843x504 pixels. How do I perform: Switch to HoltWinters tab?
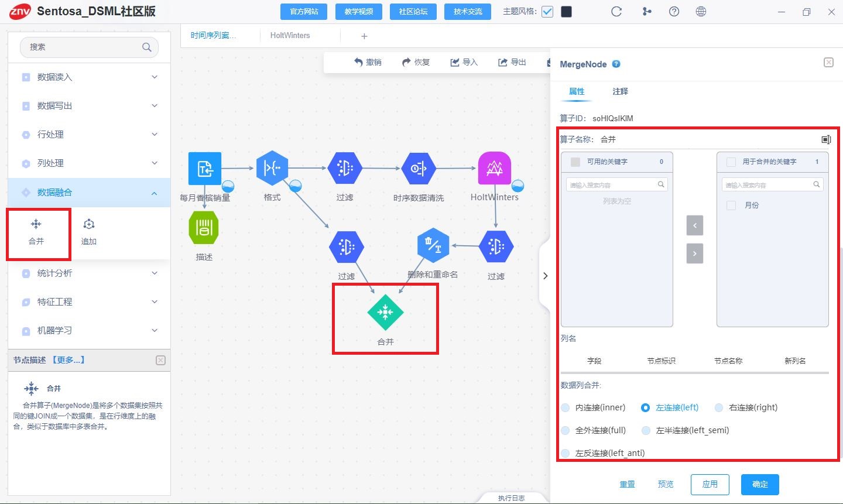point(290,36)
